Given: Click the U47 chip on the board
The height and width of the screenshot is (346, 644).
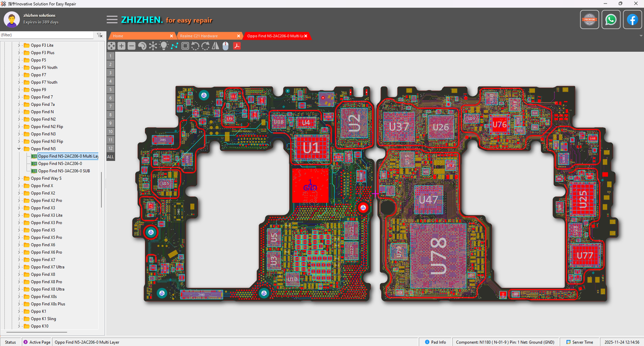Looking at the screenshot, I should (429, 199).
